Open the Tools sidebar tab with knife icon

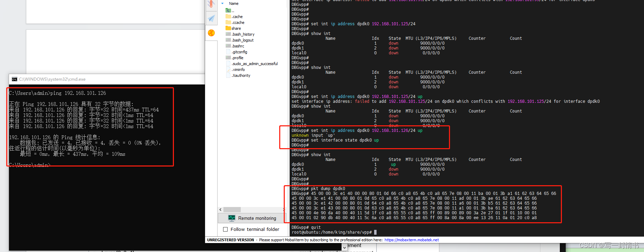click(211, 4)
